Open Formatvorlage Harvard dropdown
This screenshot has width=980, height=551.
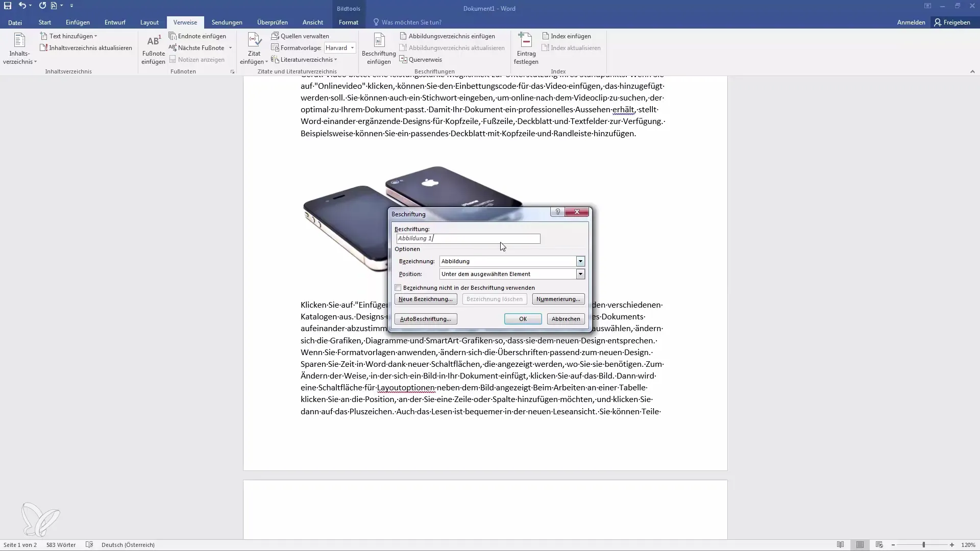352,48
